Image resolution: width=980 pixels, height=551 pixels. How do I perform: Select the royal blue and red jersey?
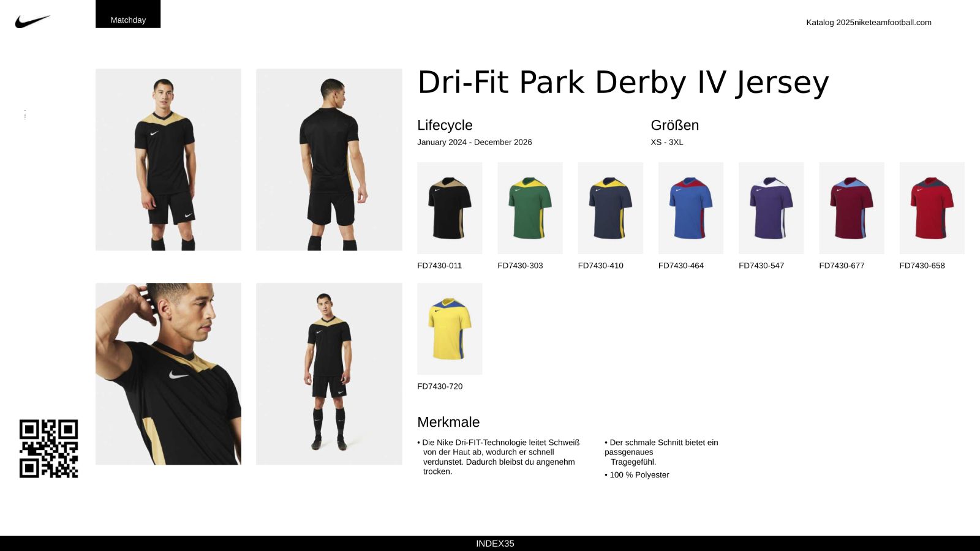tap(691, 208)
